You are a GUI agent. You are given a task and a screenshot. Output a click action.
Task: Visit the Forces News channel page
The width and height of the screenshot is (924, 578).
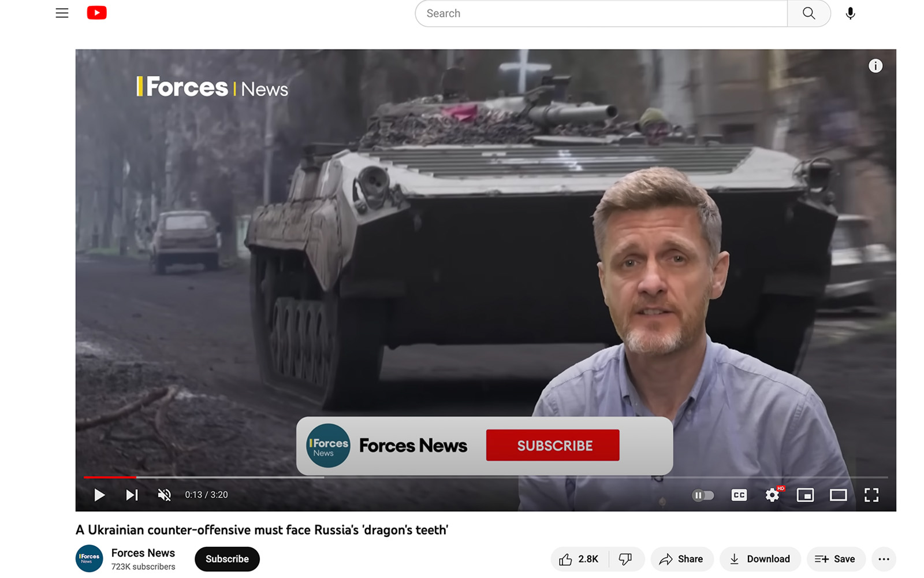pyautogui.click(x=143, y=553)
